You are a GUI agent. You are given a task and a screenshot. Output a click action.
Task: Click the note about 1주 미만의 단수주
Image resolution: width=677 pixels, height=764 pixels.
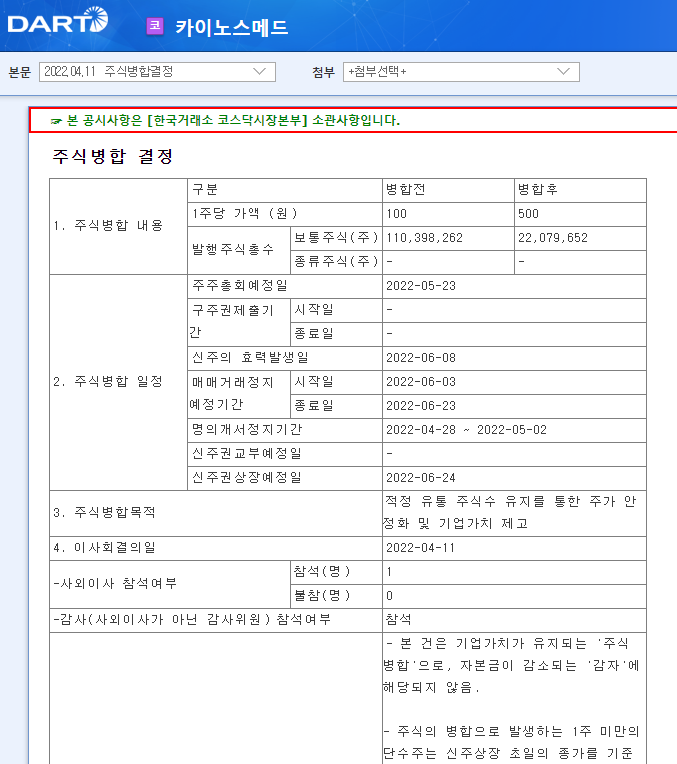[x=511, y=743]
